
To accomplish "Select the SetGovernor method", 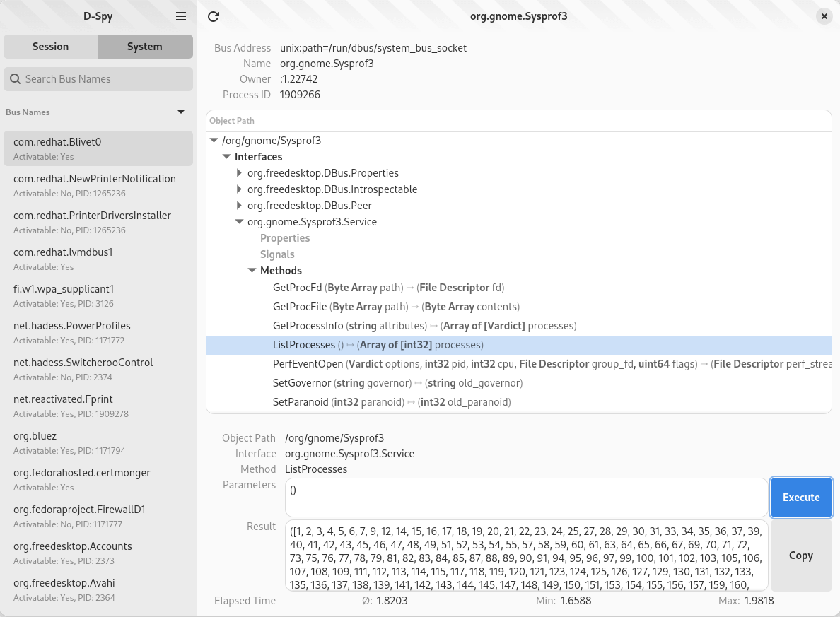I will pos(518,383).
